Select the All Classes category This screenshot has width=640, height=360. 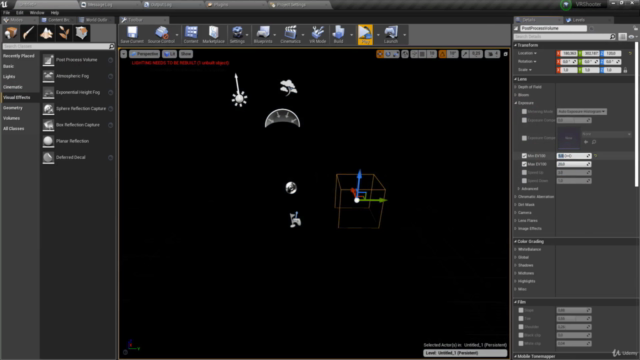[x=13, y=129]
